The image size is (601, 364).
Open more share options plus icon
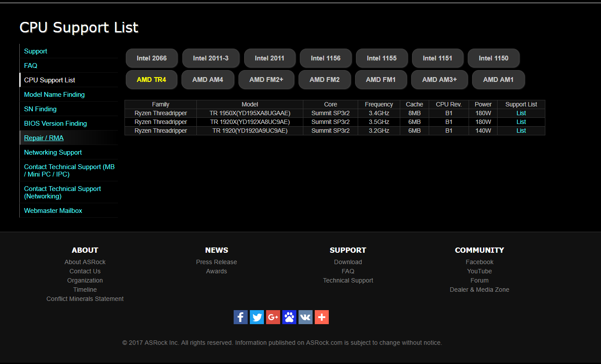click(x=322, y=317)
